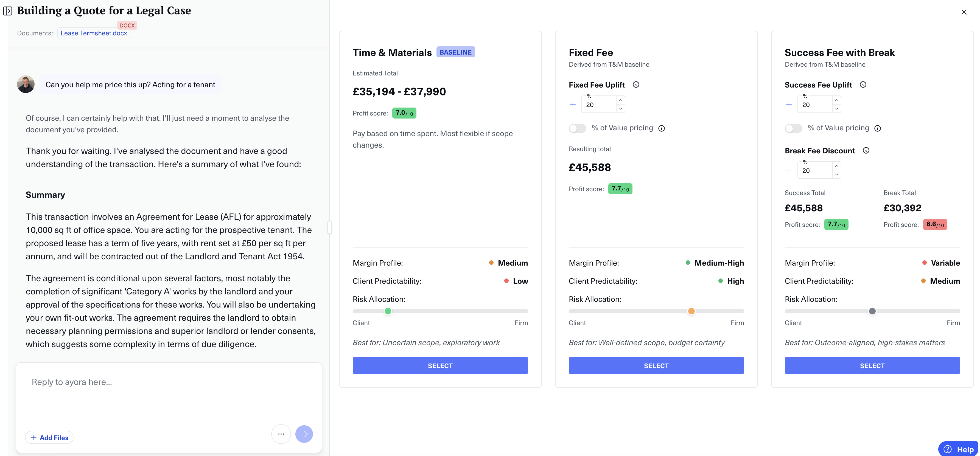Screen dimensions: 980x456
Task: Click the Help icon button
Action: tap(958, 449)
